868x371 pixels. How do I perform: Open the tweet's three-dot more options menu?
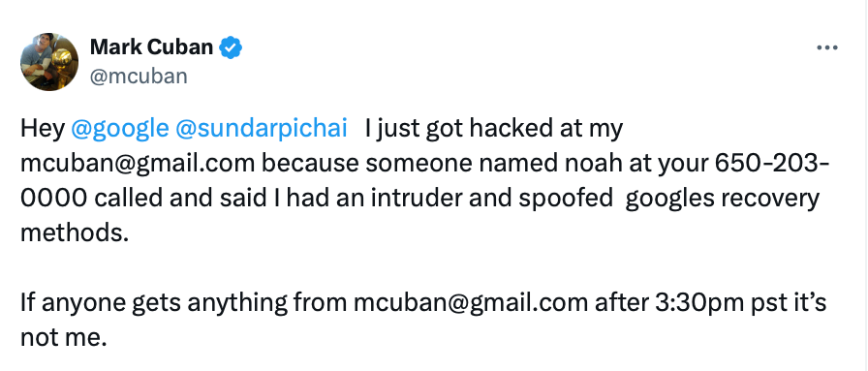coord(827,48)
